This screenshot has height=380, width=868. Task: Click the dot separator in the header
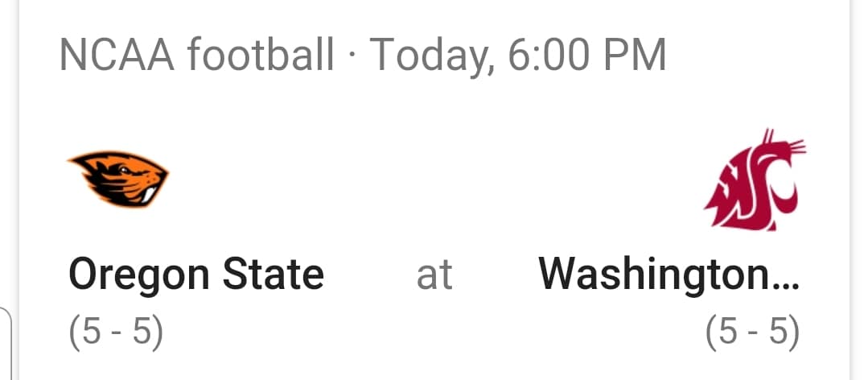(352, 56)
